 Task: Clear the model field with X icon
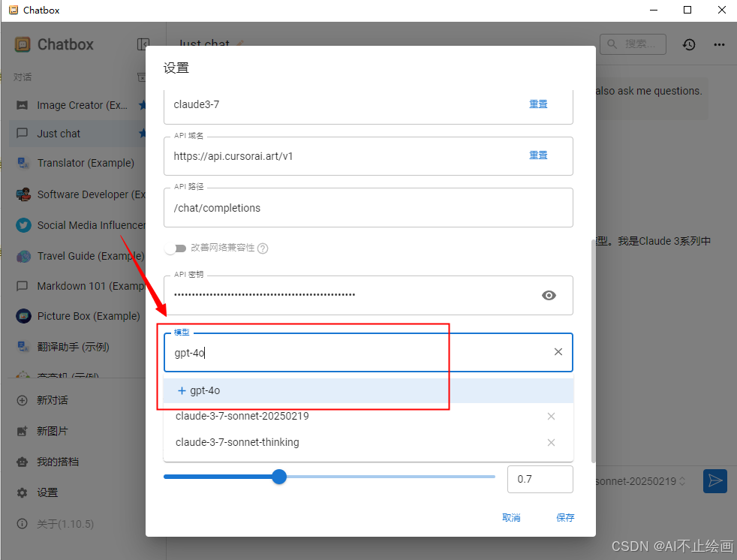tap(558, 352)
